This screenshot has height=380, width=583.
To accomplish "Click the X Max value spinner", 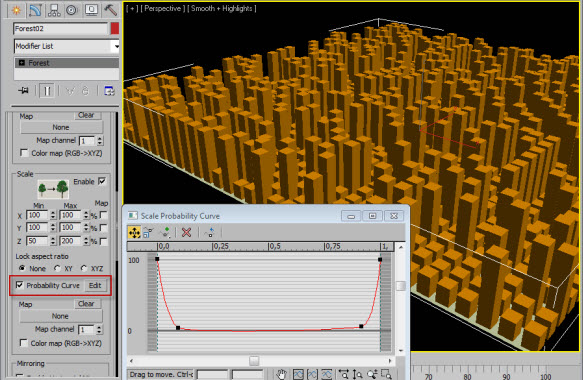I will [x=86, y=215].
